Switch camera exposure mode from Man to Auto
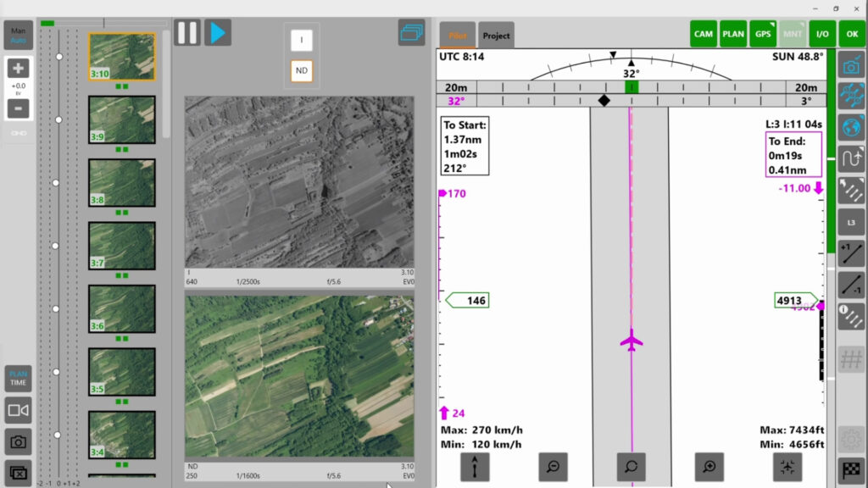 coord(18,36)
